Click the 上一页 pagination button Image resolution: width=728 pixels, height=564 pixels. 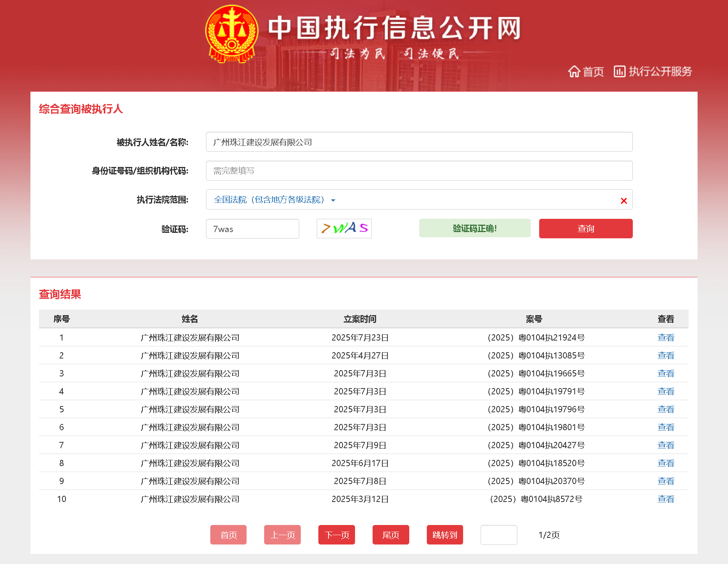coord(282,535)
